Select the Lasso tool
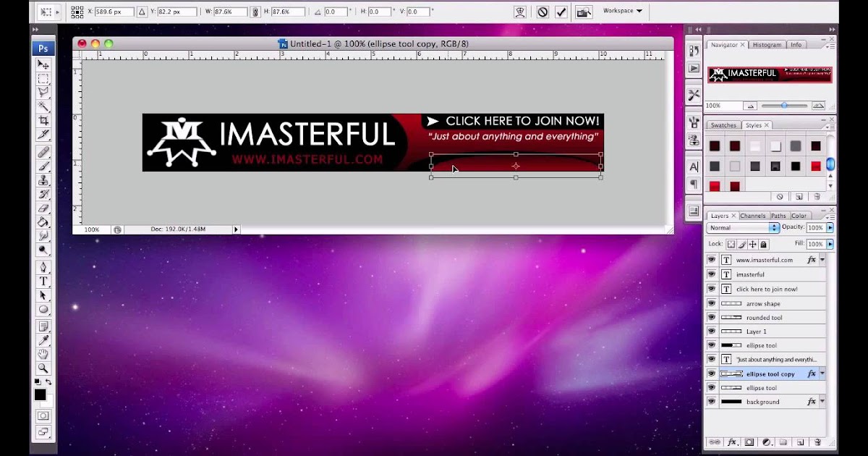The height and width of the screenshot is (456, 868). click(43, 93)
